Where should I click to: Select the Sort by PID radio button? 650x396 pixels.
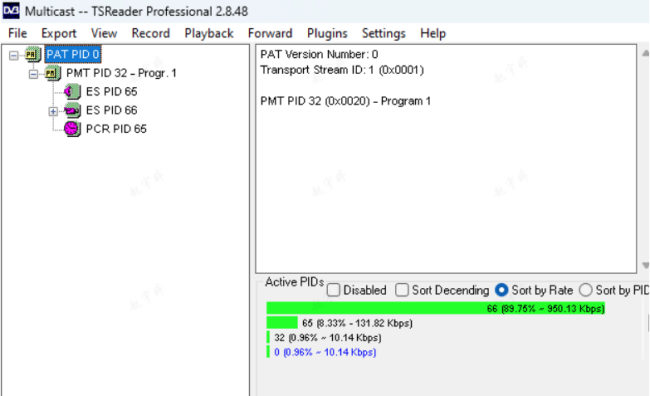point(585,290)
